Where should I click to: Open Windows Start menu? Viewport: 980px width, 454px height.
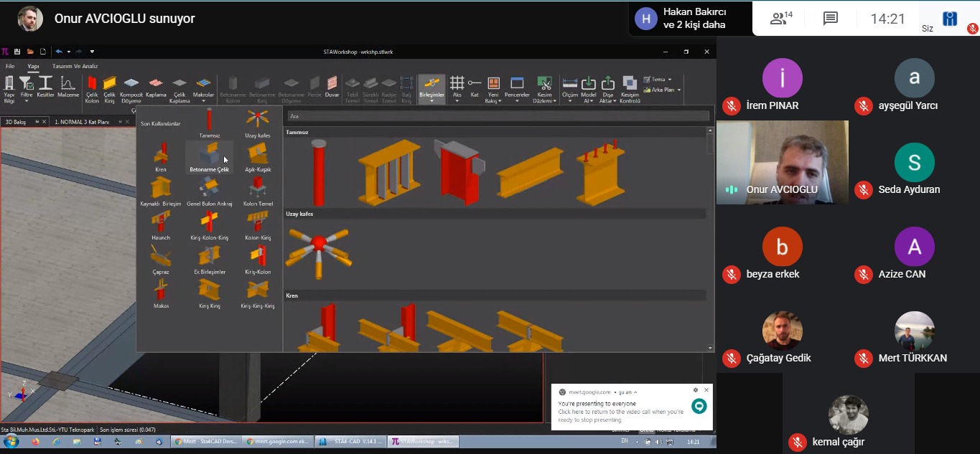11,442
